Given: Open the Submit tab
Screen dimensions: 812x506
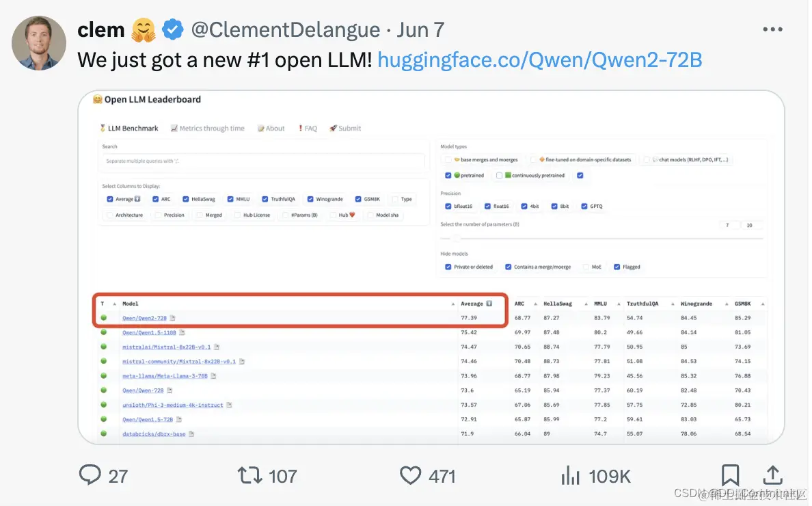Looking at the screenshot, I should click(345, 129).
